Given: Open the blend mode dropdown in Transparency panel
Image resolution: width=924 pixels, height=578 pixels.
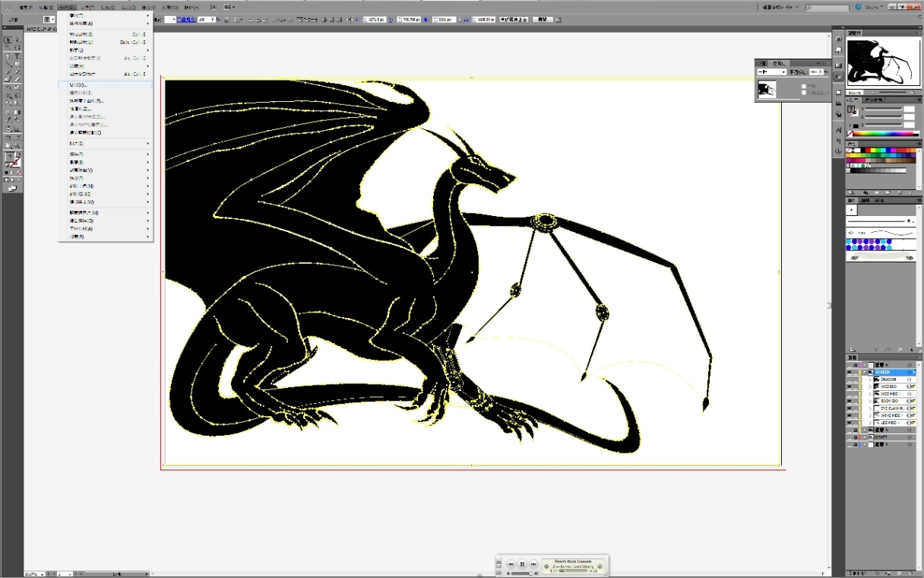Looking at the screenshot, I should coord(772,71).
